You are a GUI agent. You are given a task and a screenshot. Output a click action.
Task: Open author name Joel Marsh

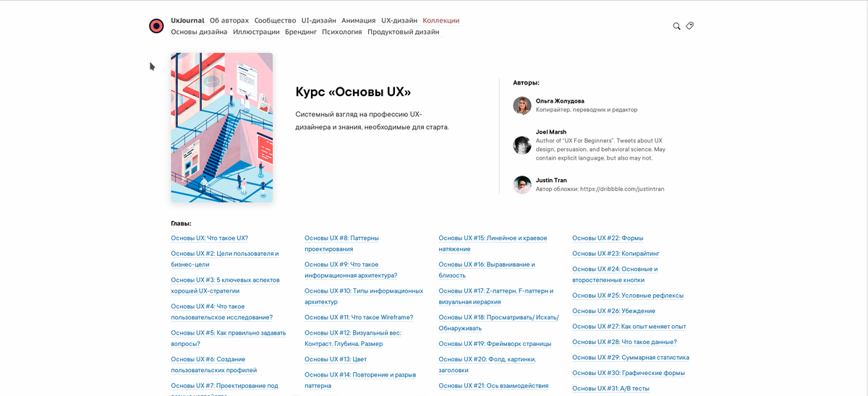point(551,132)
